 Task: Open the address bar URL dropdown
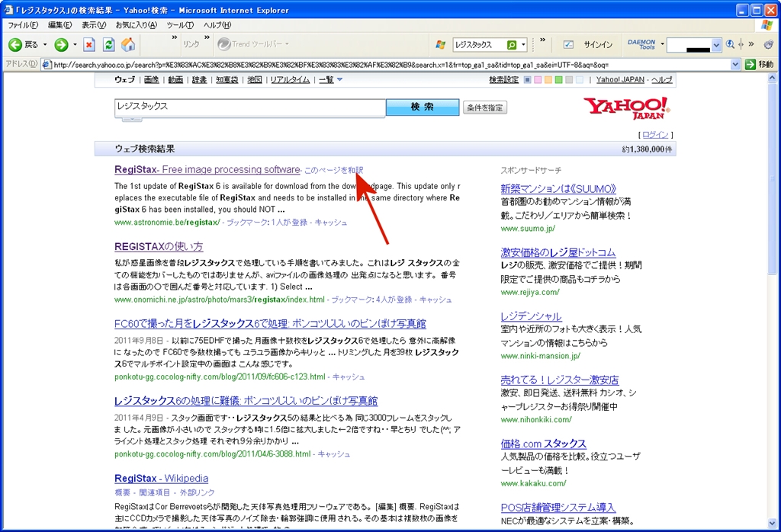[x=735, y=65]
